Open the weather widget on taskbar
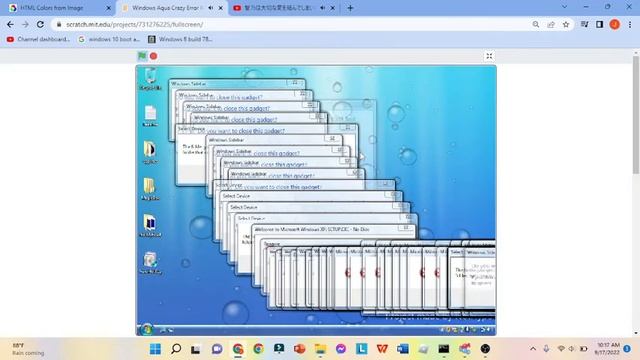 pyautogui.click(x=28, y=349)
